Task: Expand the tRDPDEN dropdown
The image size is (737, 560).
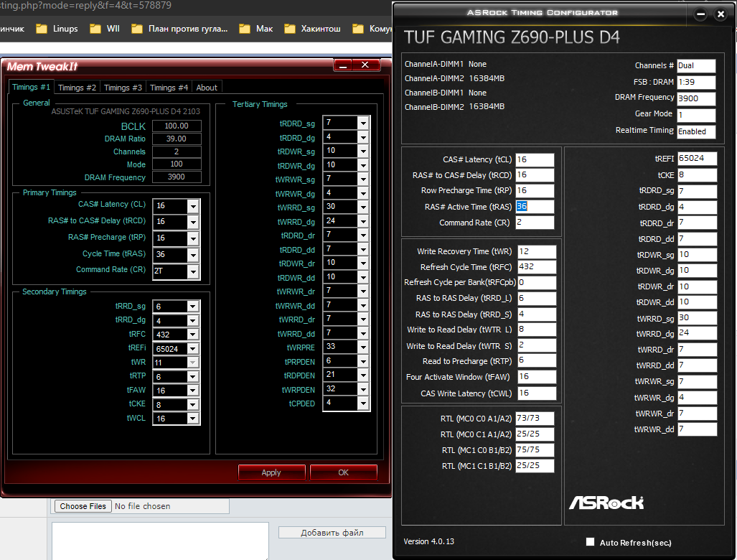Action: tap(363, 375)
